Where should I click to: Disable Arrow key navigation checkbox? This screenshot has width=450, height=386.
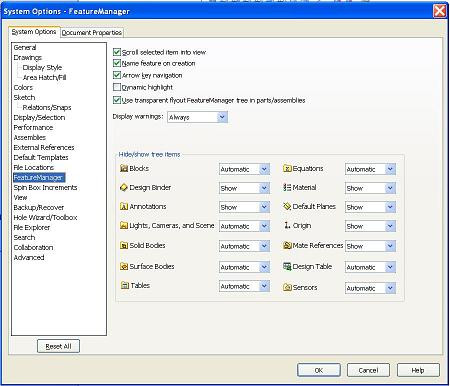117,75
